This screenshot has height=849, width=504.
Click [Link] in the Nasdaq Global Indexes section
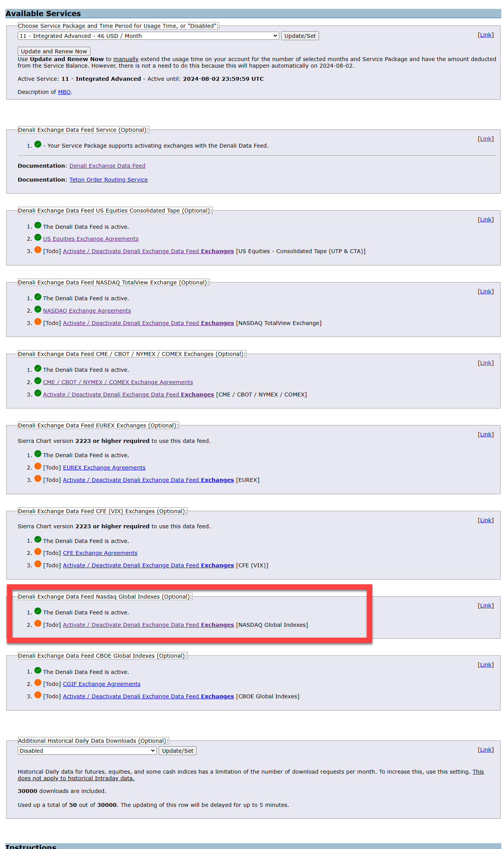485,606
